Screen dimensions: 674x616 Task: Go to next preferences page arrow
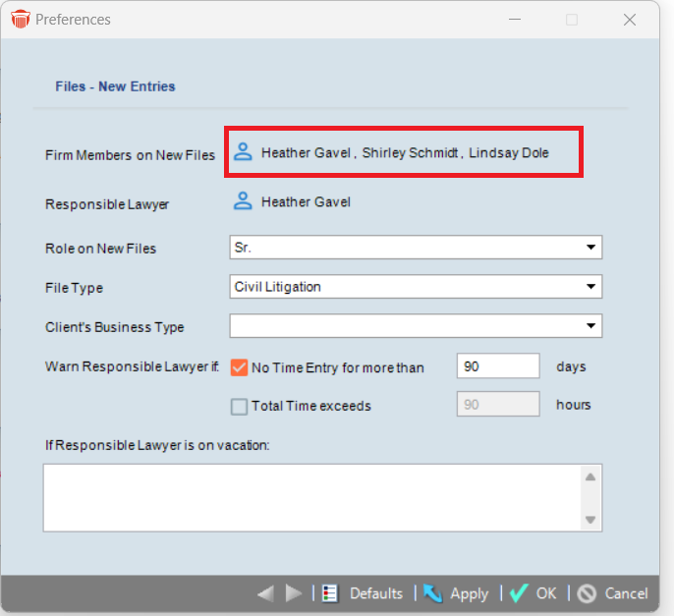pyautogui.click(x=294, y=593)
